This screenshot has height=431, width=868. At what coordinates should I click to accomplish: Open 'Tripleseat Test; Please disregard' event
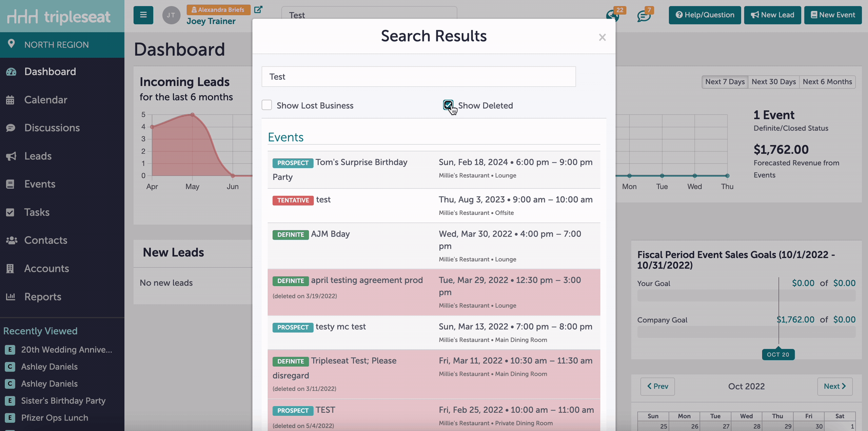(434, 374)
